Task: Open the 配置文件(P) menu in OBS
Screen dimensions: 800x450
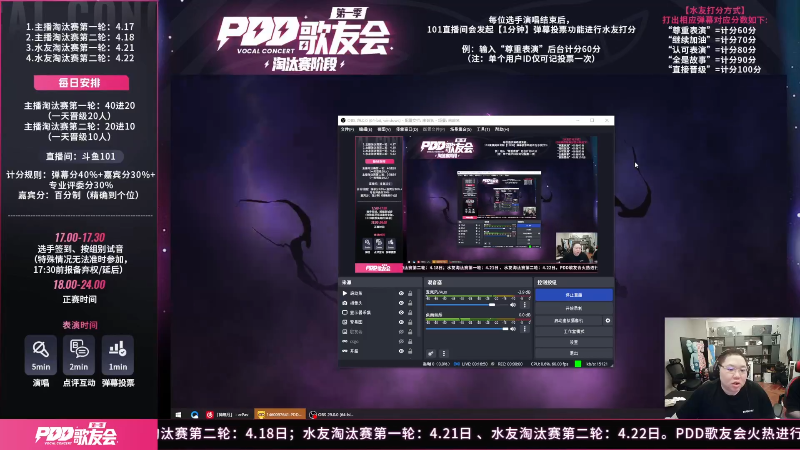Action: (x=434, y=130)
